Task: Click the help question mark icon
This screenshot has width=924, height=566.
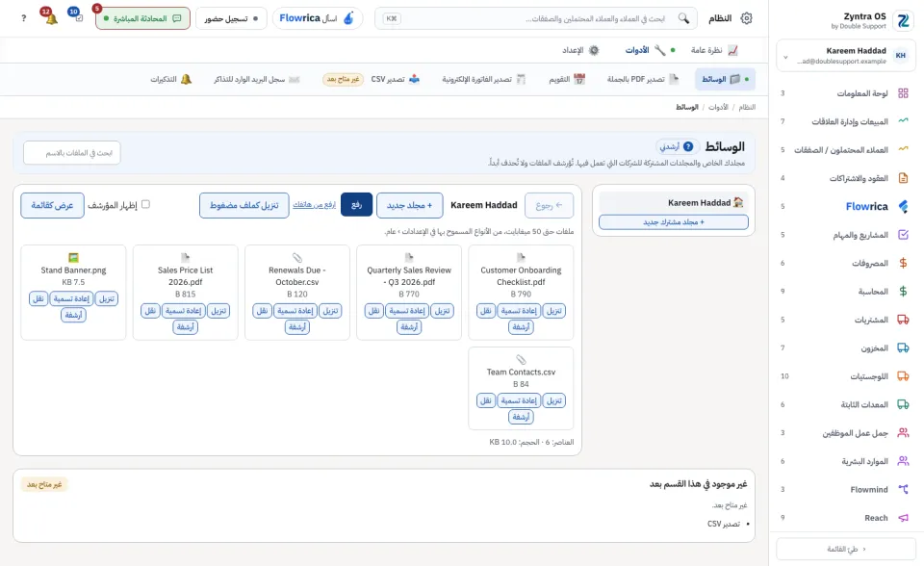Action: (x=23, y=18)
